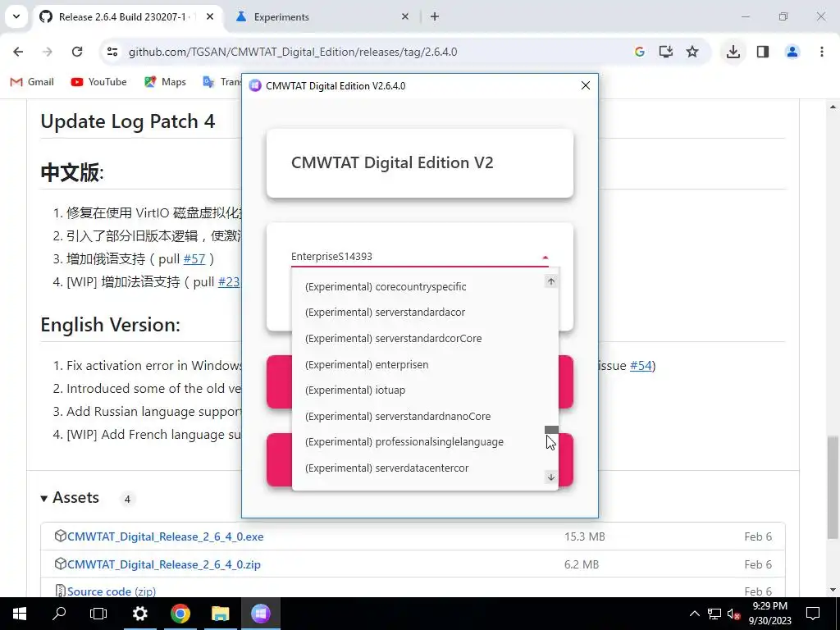Collapse the Assets section triangle
Screen dimensions: 840x630
point(44,498)
